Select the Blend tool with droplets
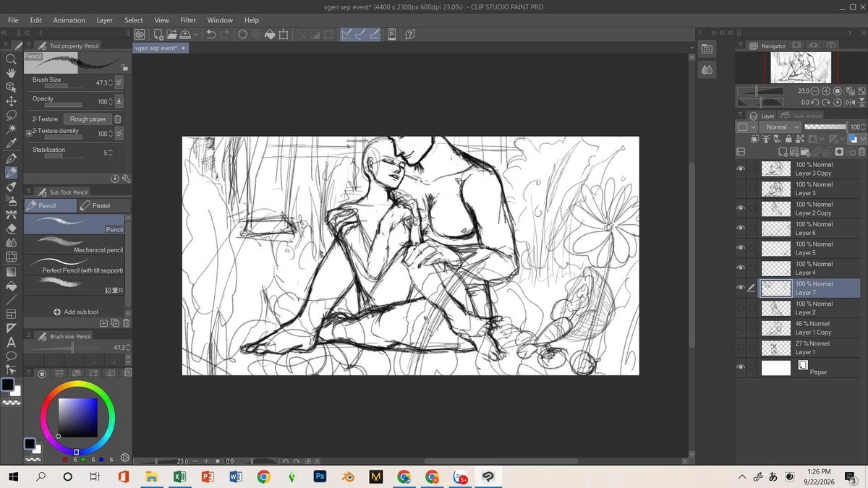 tap(11, 243)
